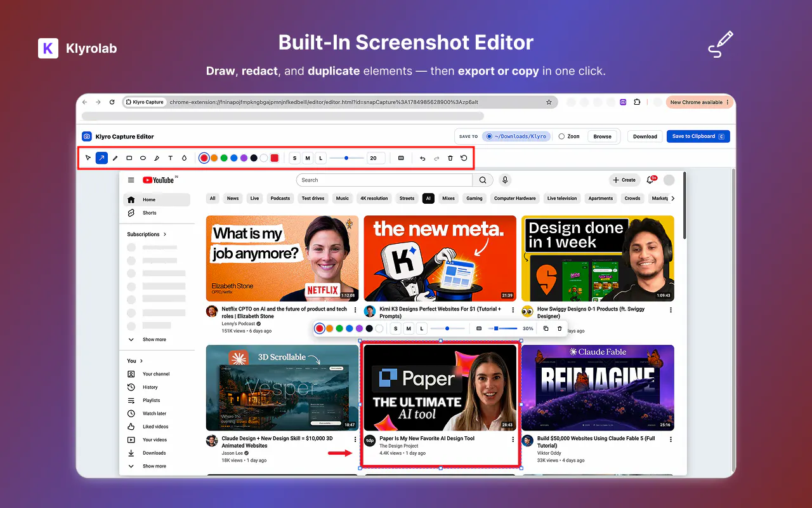This screenshot has height=508, width=812.
Task: Click the Klyro Capture extension icon in Chrome toolbar
Action: click(623, 102)
